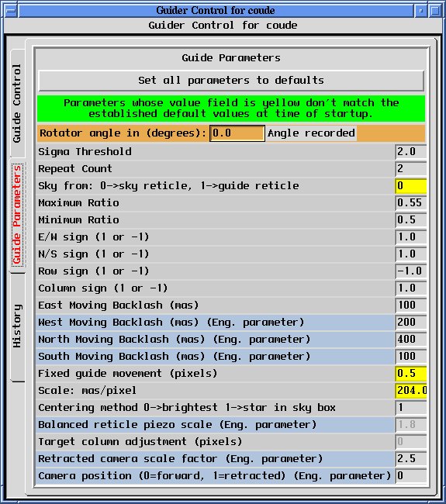The image size is (446, 504).
Task: Click the Sigma Threshold label
Action: 85,152
